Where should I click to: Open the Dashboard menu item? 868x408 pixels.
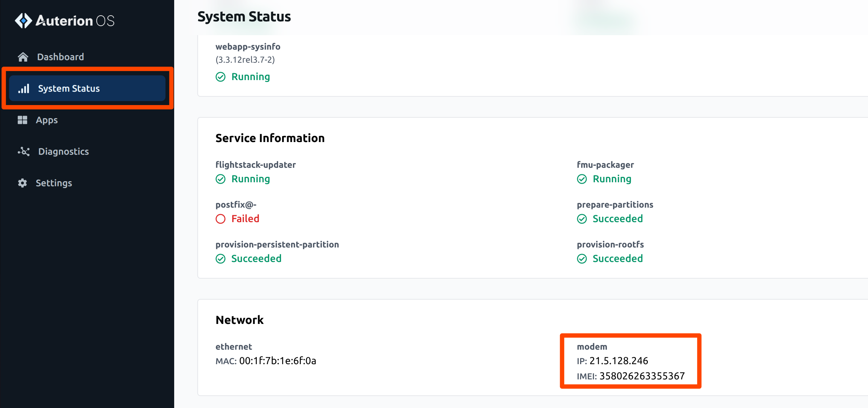60,57
